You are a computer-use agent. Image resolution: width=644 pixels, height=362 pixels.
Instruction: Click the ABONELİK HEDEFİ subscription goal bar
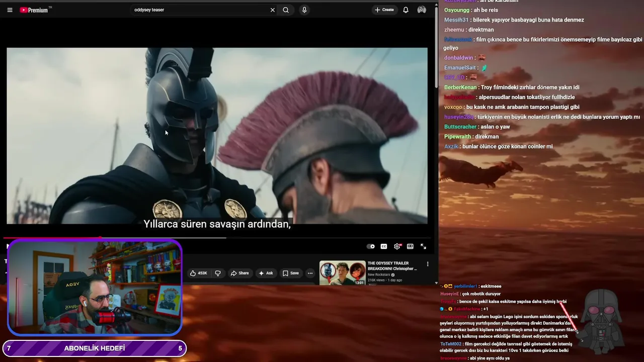[95, 348]
